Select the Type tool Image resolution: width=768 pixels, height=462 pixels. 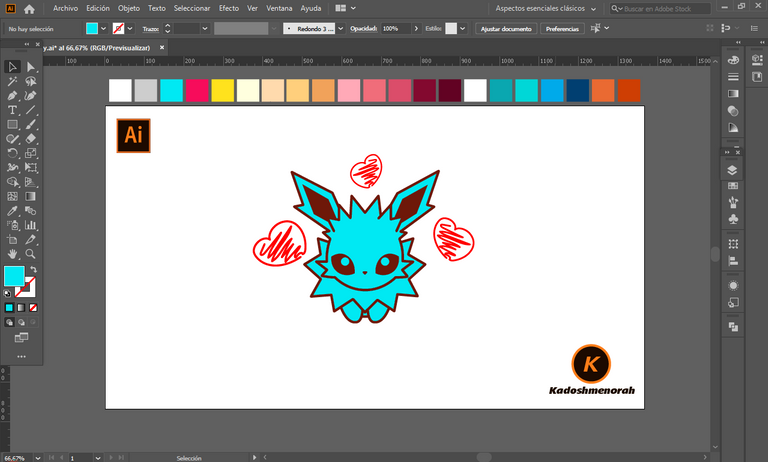(12, 110)
